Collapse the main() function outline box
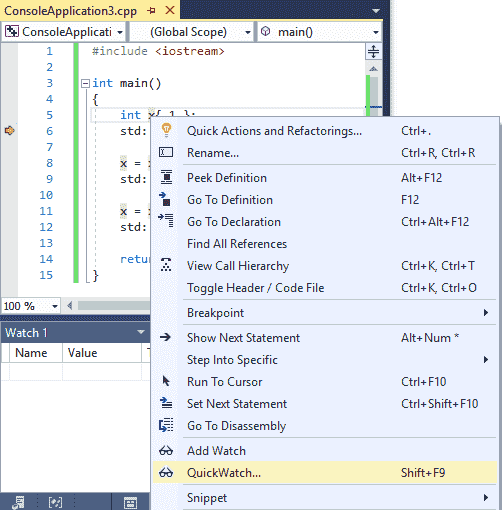 tap(85, 83)
